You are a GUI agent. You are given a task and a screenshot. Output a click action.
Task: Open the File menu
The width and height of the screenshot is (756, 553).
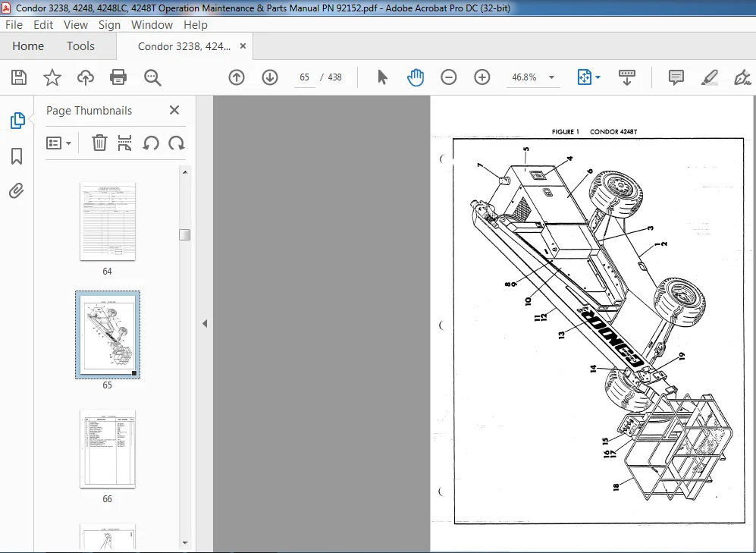pos(14,24)
